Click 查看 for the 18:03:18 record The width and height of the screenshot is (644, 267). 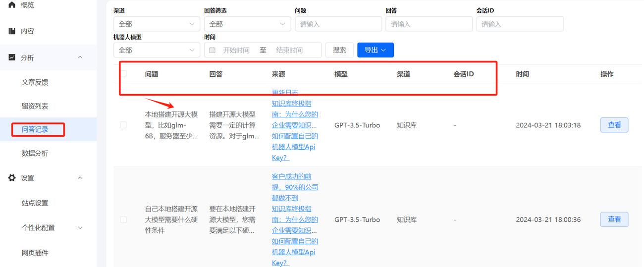(x=614, y=125)
